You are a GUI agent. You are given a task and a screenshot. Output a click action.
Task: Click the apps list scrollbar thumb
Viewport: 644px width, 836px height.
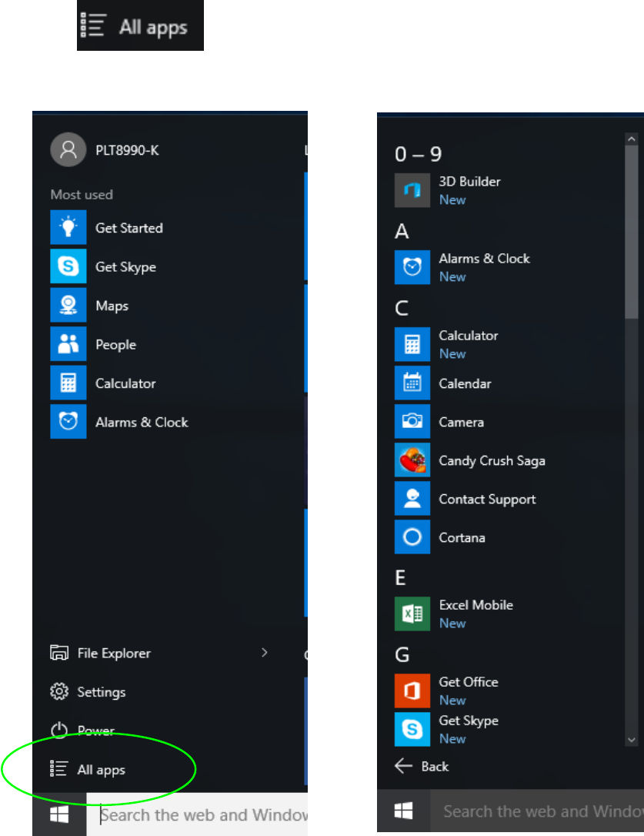click(x=632, y=232)
